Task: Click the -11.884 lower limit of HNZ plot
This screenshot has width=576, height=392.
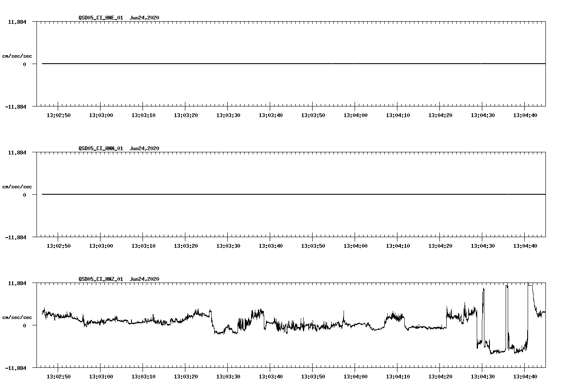Action: (x=16, y=368)
